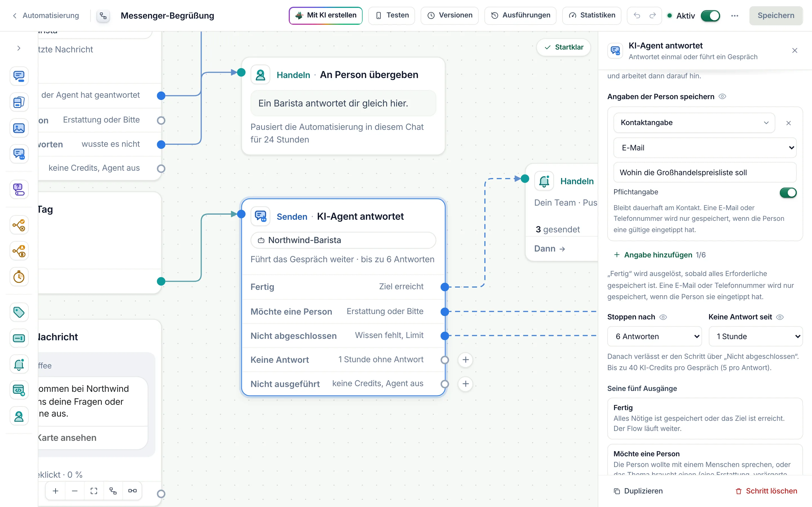
Task: Open the 6 Antworten stop-after dropdown
Action: pyautogui.click(x=654, y=336)
